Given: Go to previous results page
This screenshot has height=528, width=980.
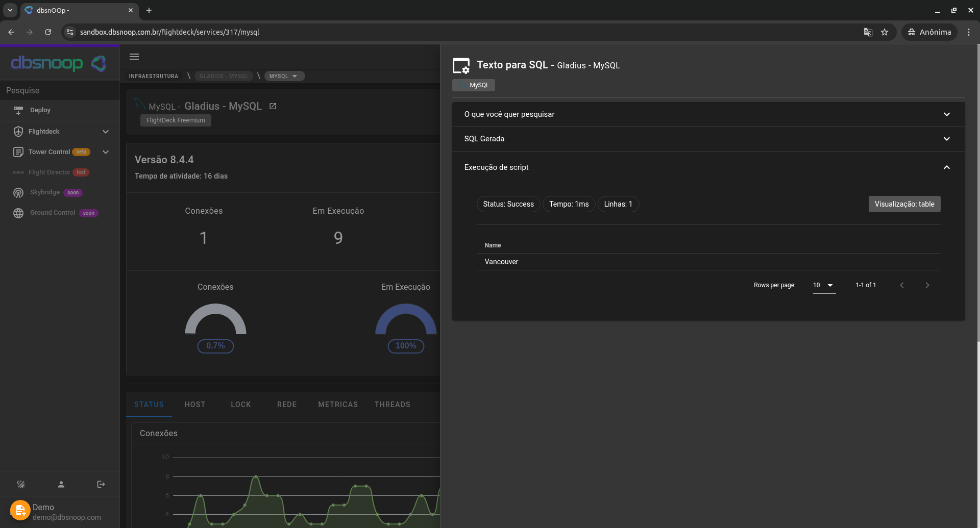Looking at the screenshot, I should (x=902, y=285).
